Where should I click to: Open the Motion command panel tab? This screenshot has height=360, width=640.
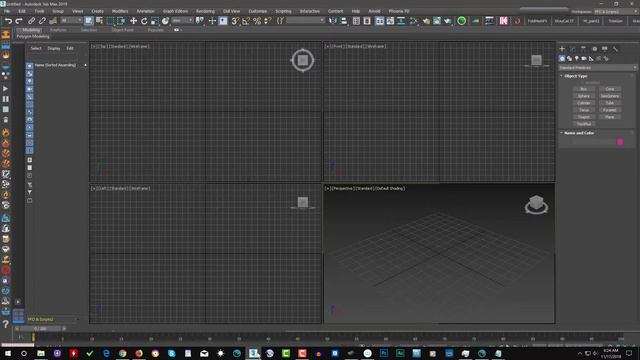594,49
